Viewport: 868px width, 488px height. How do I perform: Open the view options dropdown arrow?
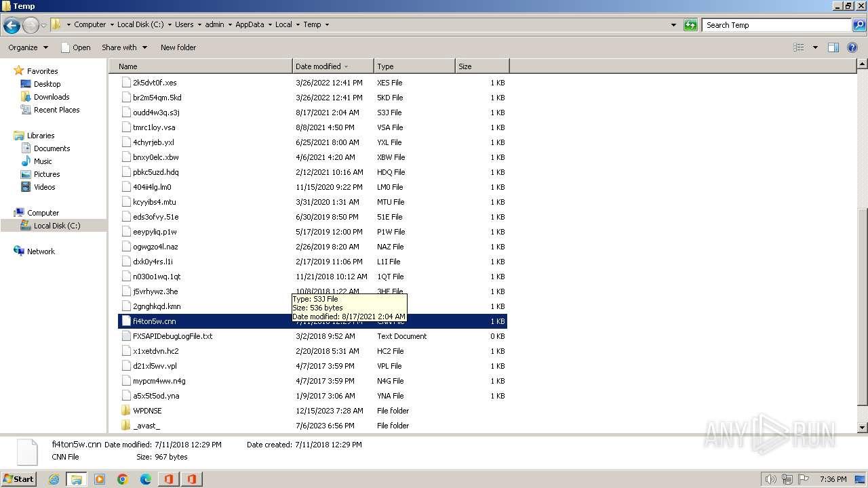coord(815,47)
